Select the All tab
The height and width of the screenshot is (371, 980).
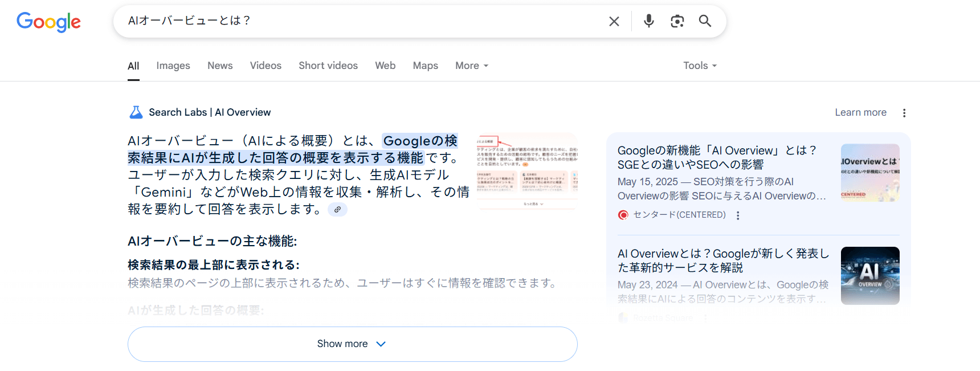pos(133,66)
